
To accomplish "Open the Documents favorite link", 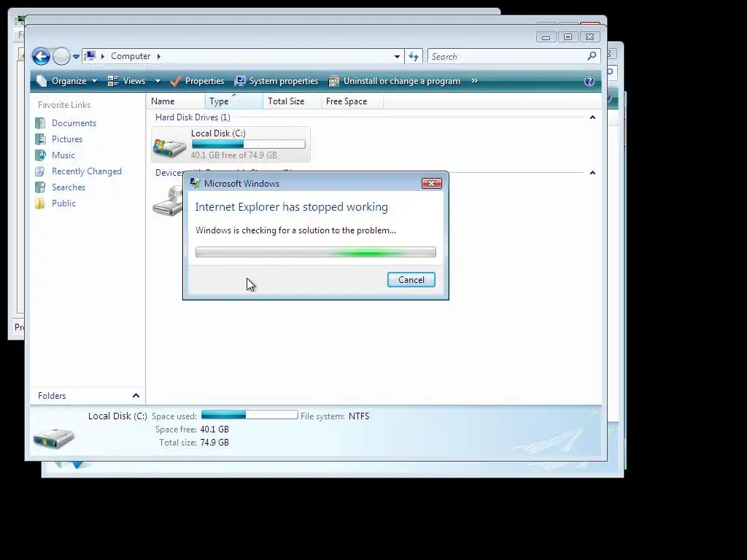I will point(74,123).
